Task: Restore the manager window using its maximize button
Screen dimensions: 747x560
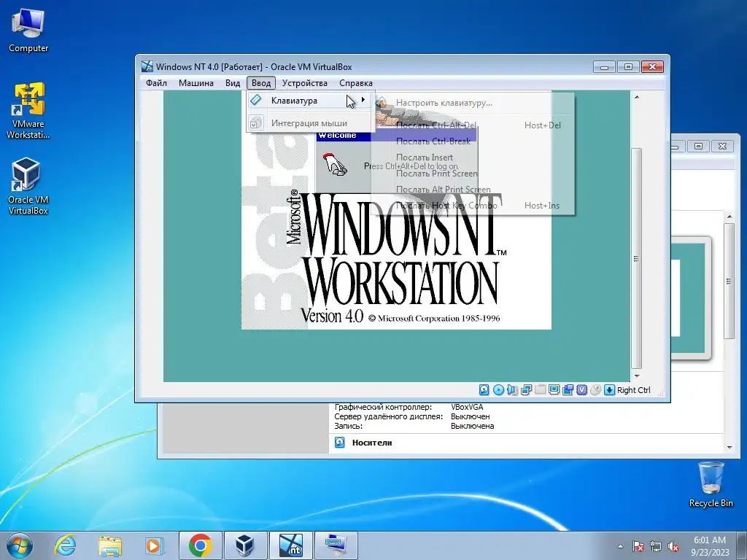Action: tap(698, 146)
